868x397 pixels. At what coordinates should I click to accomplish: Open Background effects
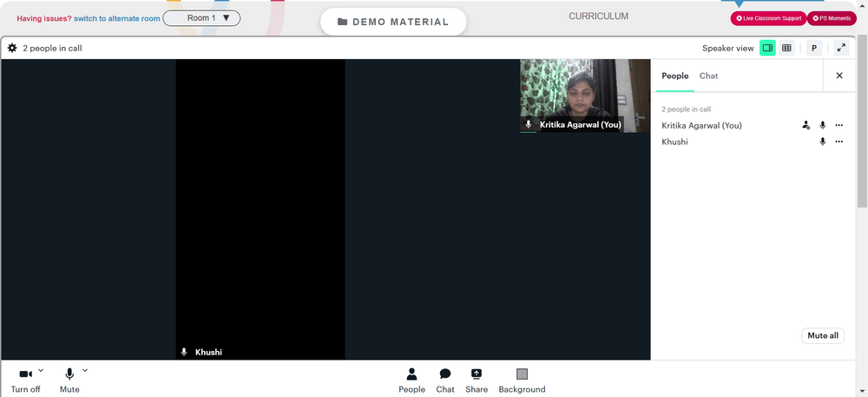(522, 381)
